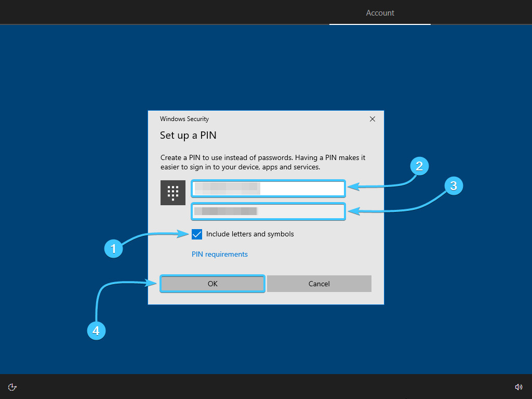The height and width of the screenshot is (399, 532).
Task: Click the PIN description paragraph text
Action: [263, 162]
